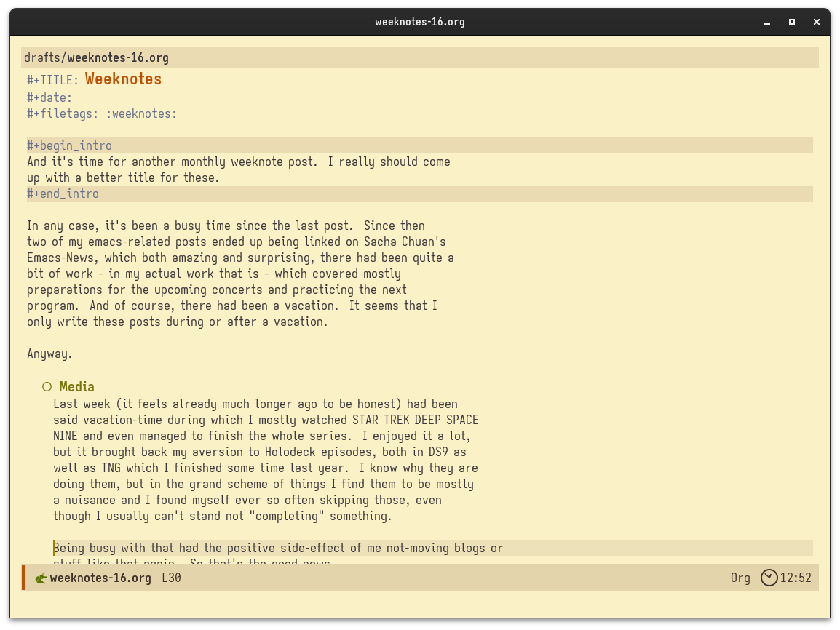Click the clock icon in the mode line
This screenshot has height=630, width=840.
(769, 578)
